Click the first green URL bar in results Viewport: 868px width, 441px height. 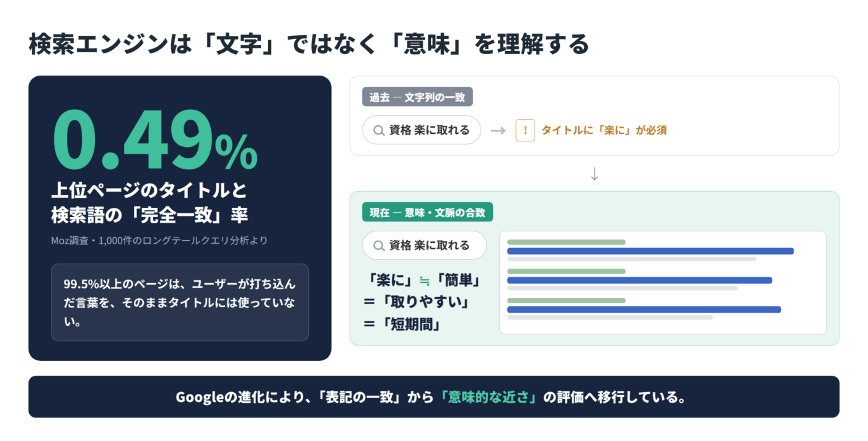[566, 242]
